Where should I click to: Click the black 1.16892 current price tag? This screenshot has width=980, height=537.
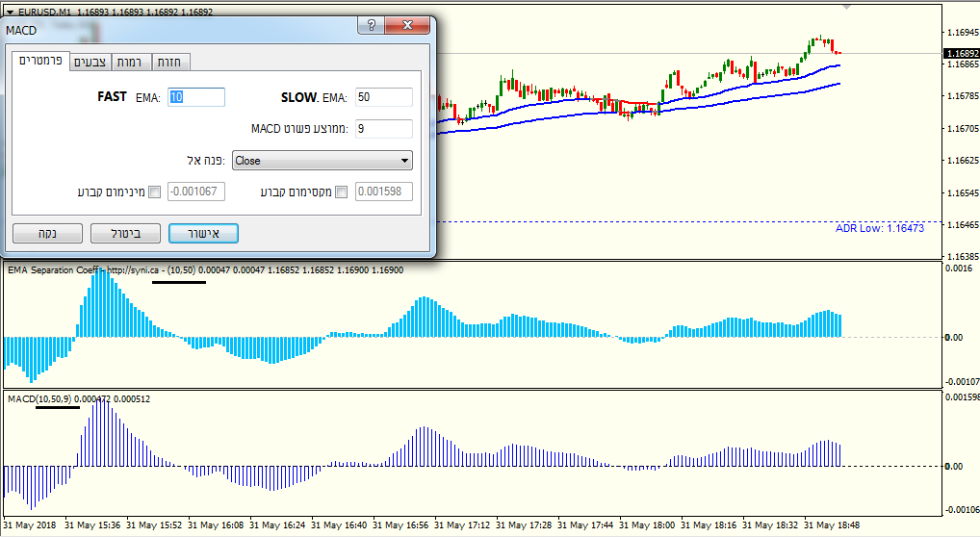(962, 53)
